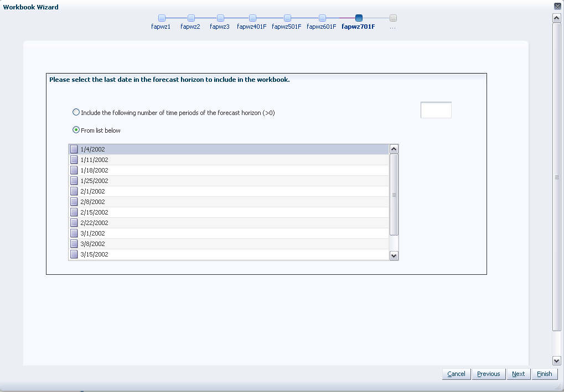Click the date list scroll-up arrow
This screenshot has width=564, height=392.
[394, 149]
